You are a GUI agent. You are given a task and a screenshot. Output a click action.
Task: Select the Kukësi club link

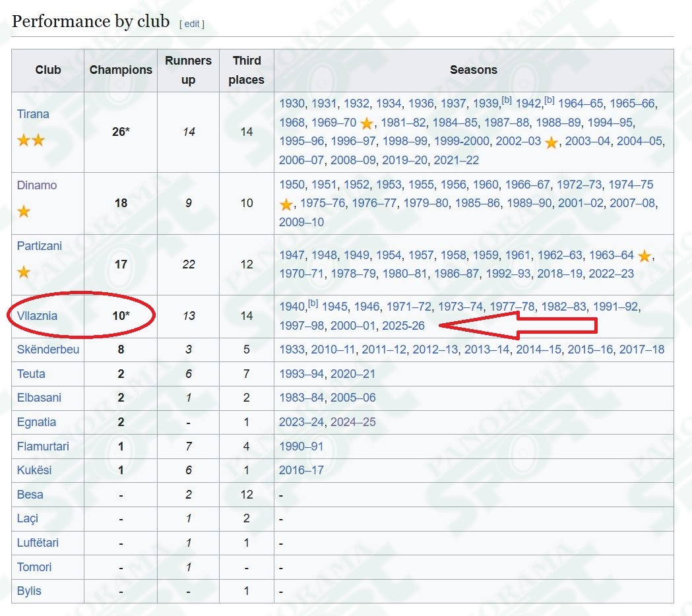34,470
